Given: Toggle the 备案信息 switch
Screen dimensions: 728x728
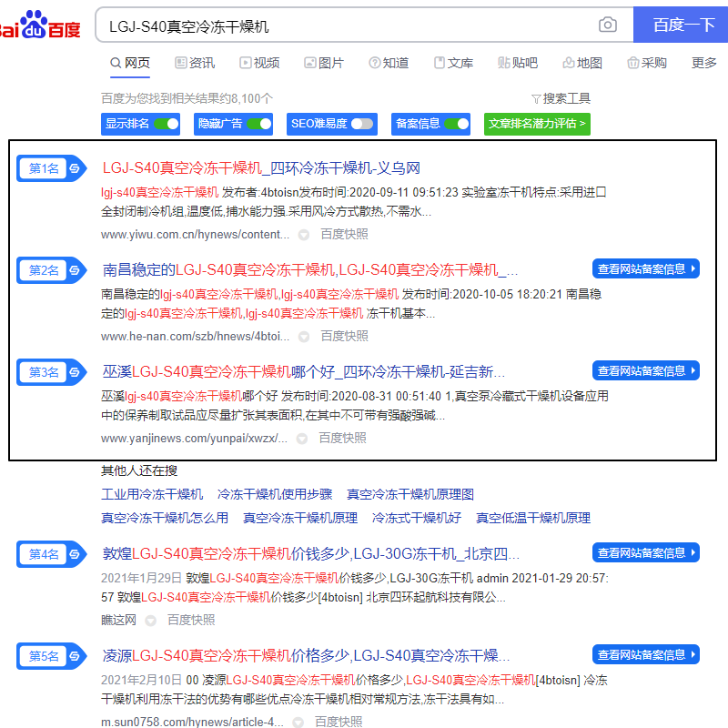Looking at the screenshot, I should [457, 124].
